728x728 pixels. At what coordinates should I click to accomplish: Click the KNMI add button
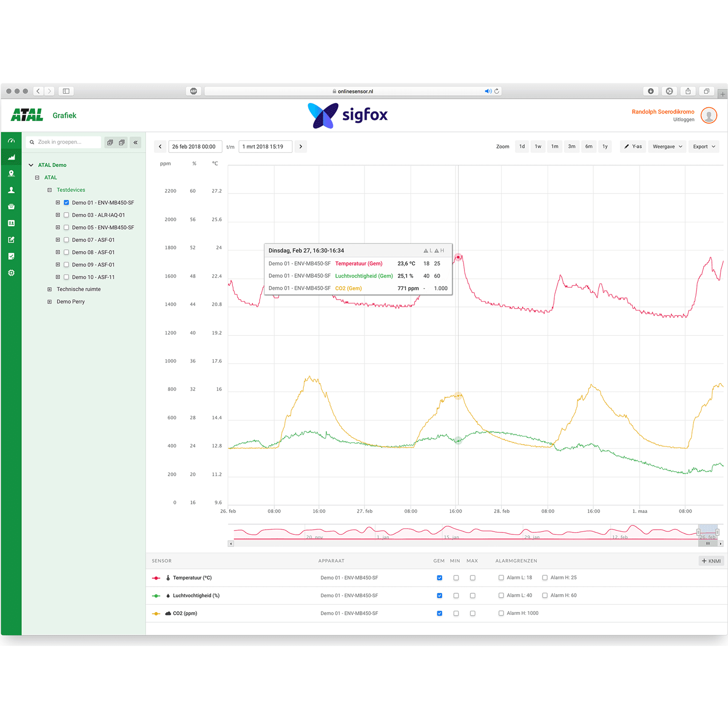coord(711,561)
